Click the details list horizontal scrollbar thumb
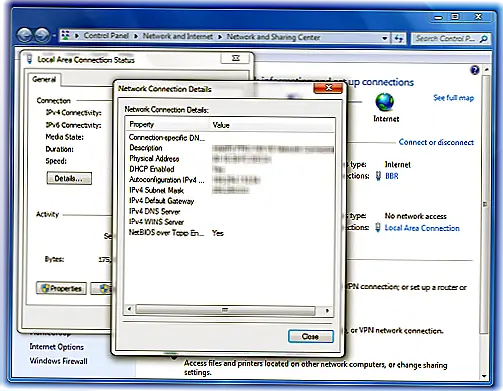 pos(225,310)
